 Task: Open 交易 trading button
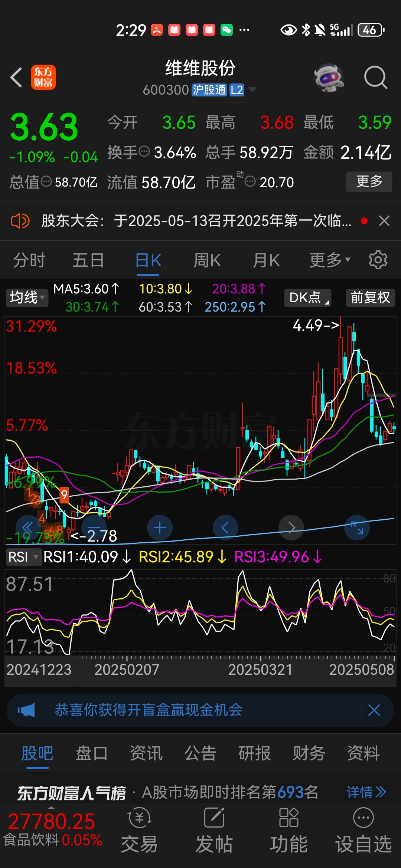[x=139, y=831]
